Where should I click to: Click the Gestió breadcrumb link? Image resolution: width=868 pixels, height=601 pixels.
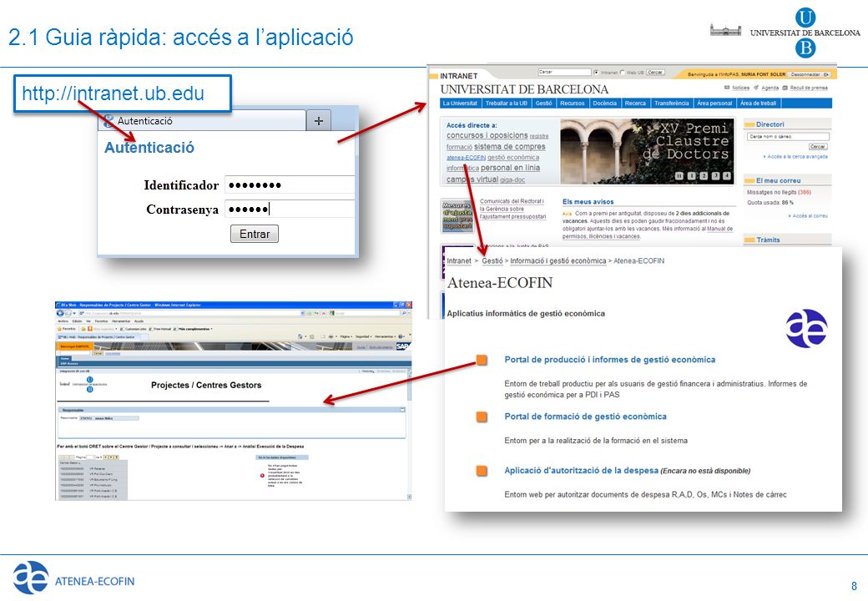(492, 260)
